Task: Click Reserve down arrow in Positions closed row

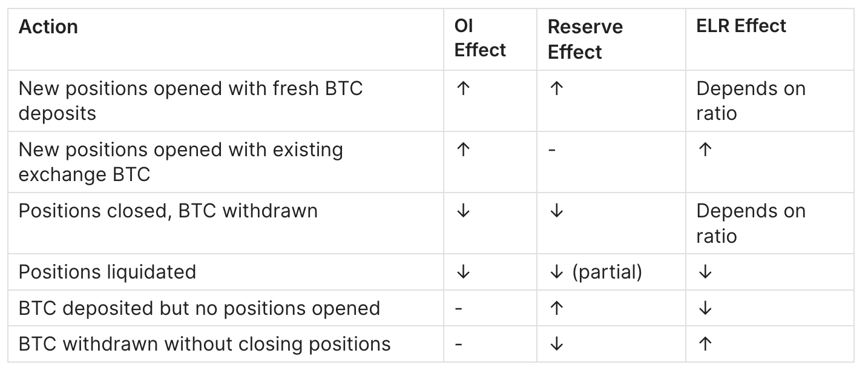Action: click(556, 211)
